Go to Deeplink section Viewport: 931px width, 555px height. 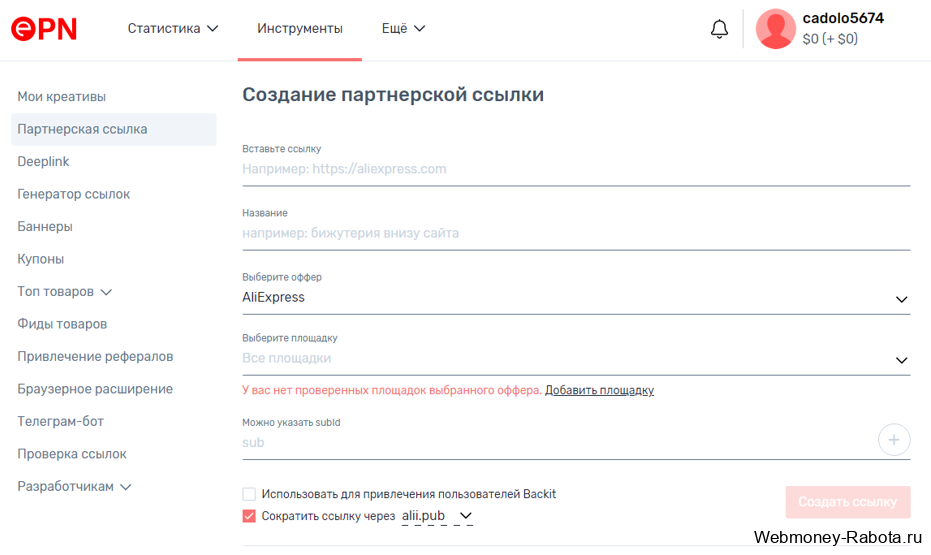point(43,161)
